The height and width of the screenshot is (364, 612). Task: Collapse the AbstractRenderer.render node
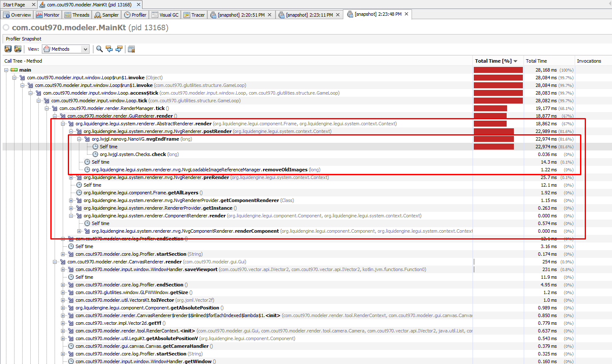63,124
